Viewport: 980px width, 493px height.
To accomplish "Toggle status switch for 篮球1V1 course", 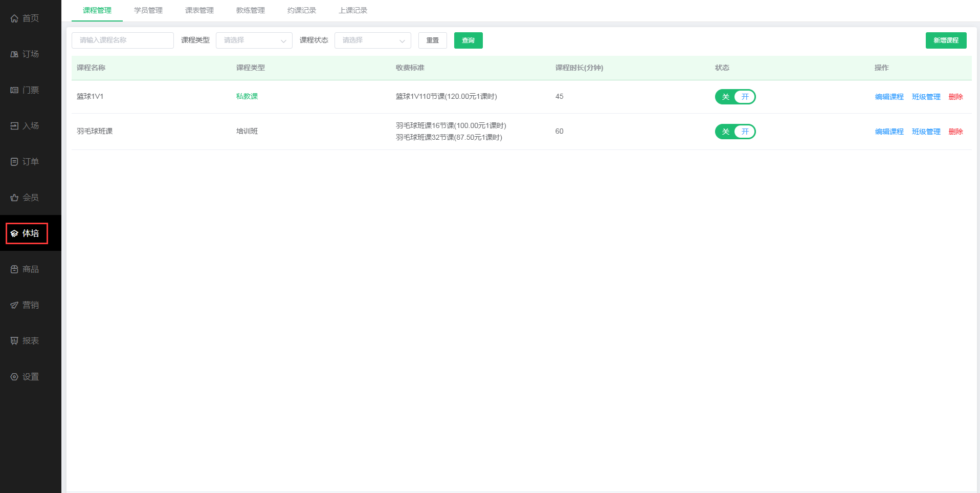I will 735,97.
